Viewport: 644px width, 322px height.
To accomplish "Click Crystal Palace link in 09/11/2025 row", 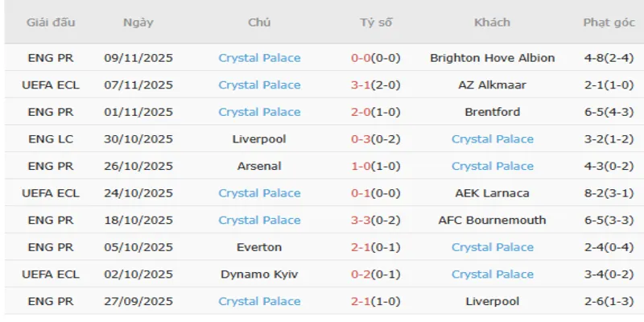I will (x=259, y=58).
